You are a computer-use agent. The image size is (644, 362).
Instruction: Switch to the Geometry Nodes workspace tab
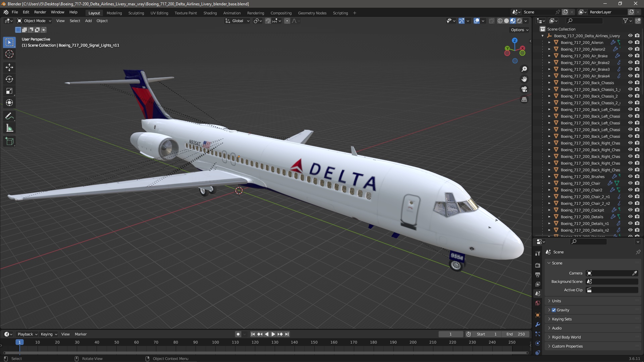pos(312,13)
